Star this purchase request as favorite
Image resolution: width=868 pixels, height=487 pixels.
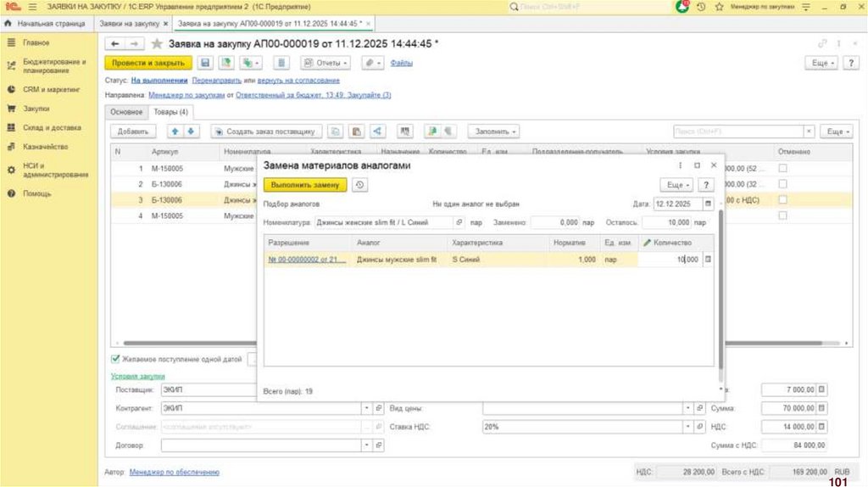pyautogui.click(x=157, y=43)
